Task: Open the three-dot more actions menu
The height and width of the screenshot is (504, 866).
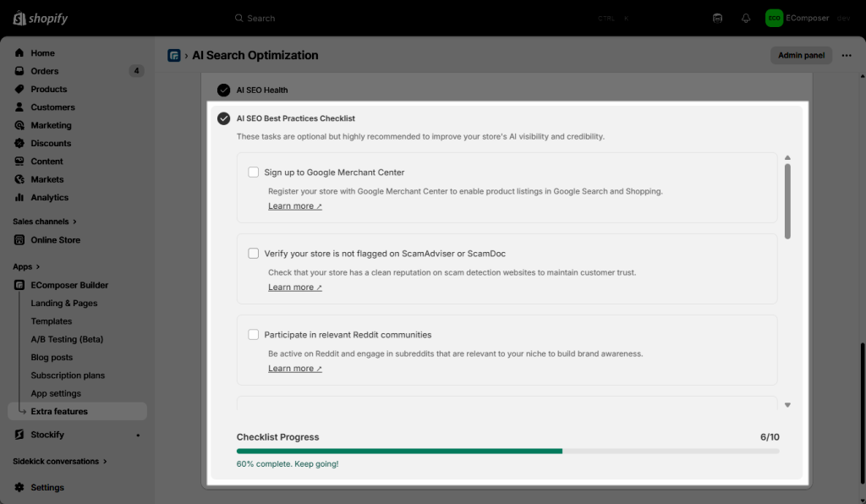Action: (847, 56)
